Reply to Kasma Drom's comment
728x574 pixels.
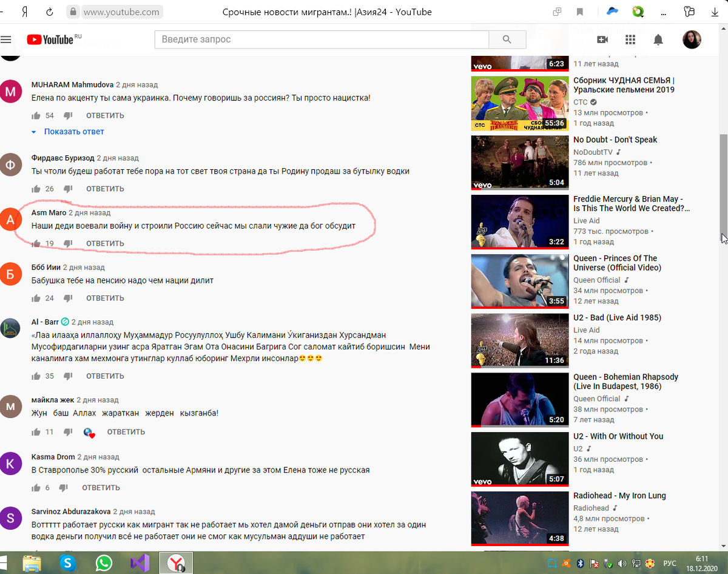[101, 488]
